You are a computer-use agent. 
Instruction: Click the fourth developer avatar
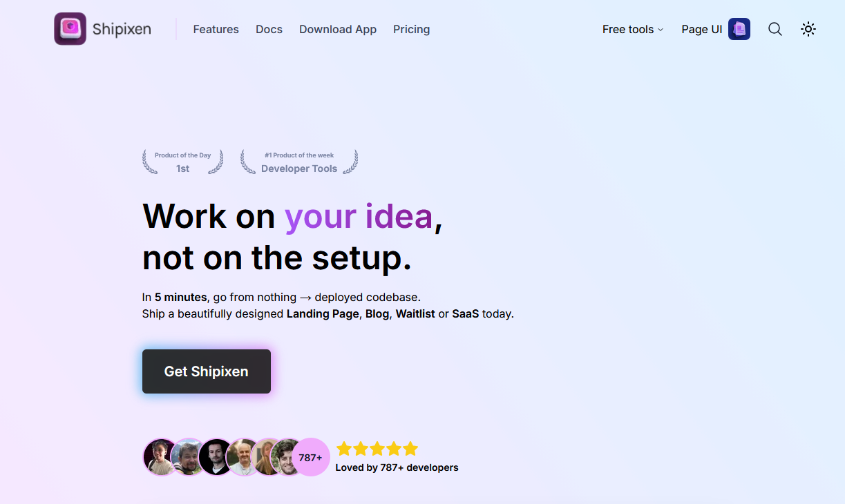coord(243,457)
